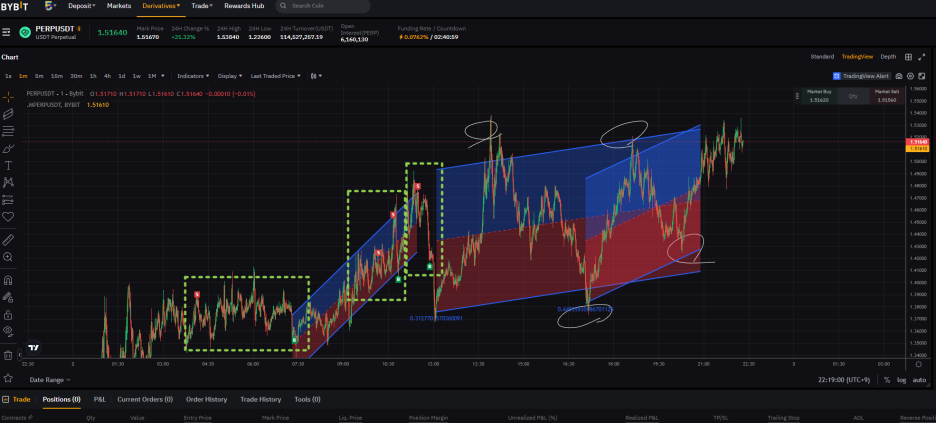936x423 pixels.
Task: Click the multi-chart grid layout icon
Action: [908, 57]
